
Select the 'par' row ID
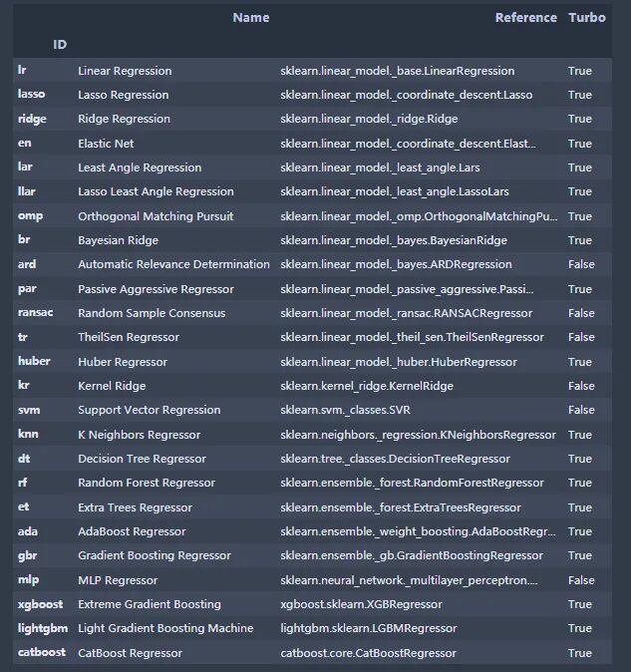(x=27, y=289)
